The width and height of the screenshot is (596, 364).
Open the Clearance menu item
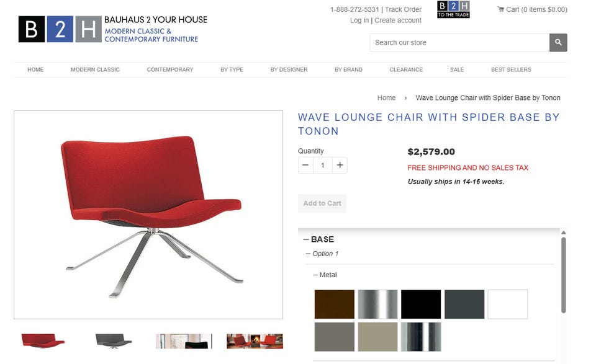(x=406, y=70)
